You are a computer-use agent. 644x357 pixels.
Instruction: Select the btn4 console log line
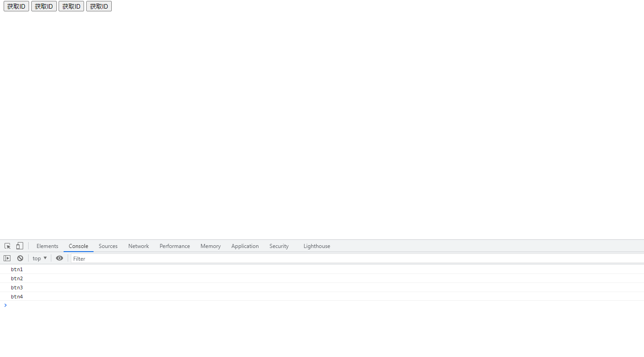click(322, 297)
